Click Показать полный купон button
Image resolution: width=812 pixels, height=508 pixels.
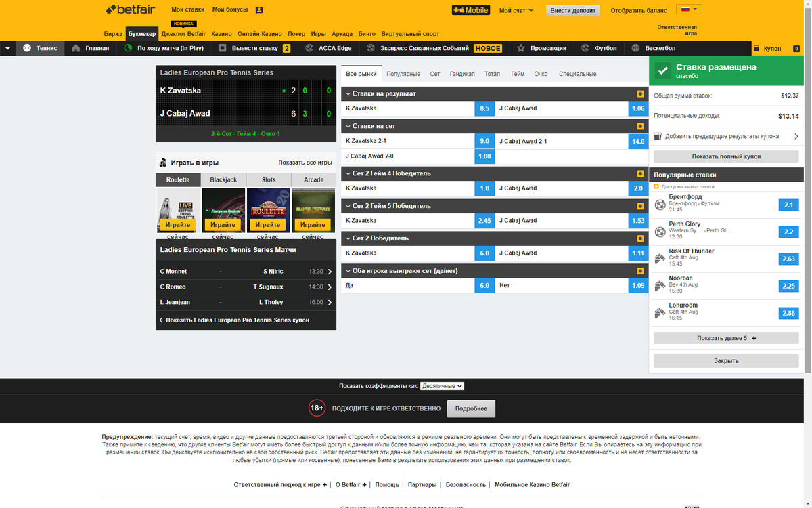coord(726,156)
